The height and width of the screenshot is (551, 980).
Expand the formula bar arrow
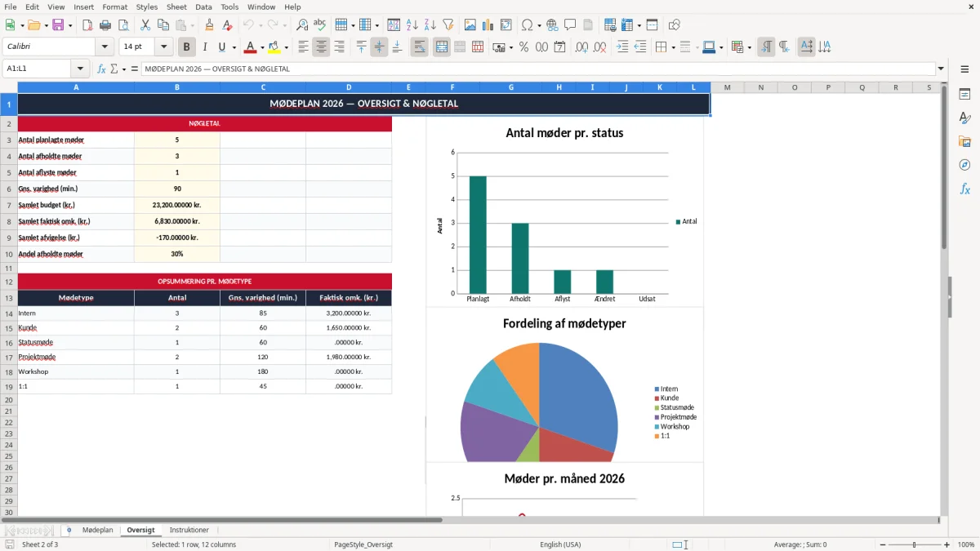[942, 69]
